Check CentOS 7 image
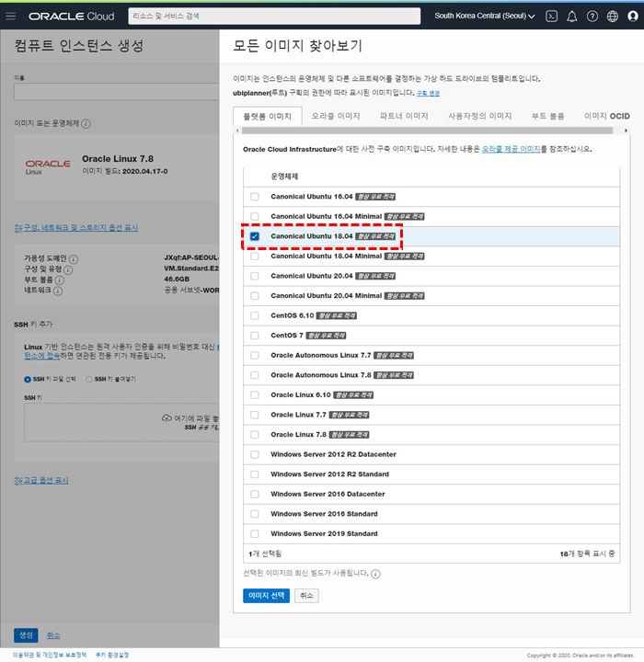Screen dimensions: 644x662 coord(255,336)
